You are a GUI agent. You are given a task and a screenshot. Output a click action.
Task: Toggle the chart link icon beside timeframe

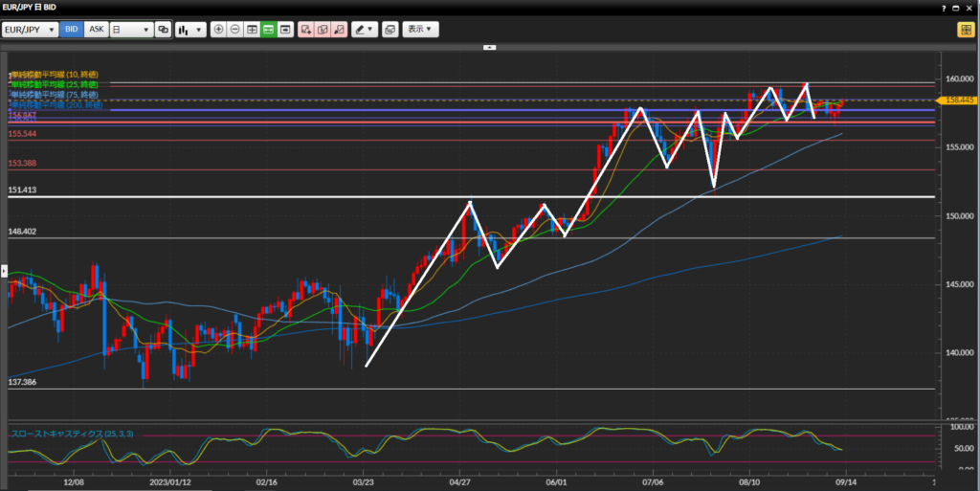coord(163,30)
